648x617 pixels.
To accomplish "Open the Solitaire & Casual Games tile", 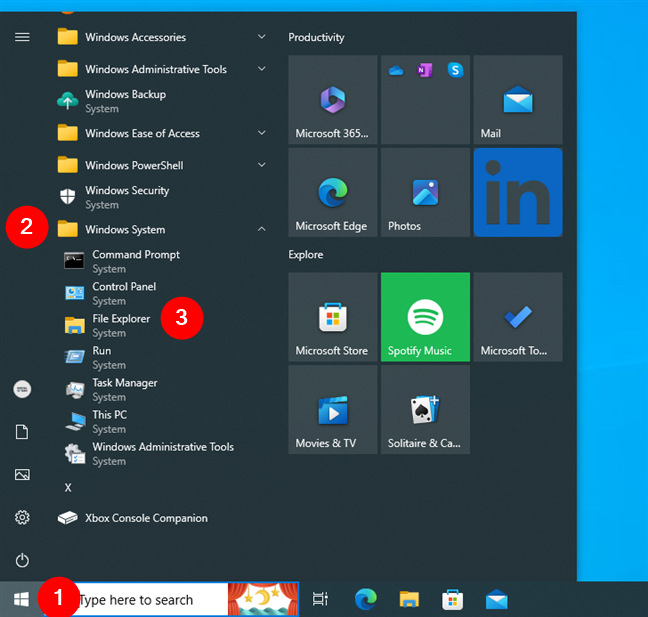I will 425,410.
